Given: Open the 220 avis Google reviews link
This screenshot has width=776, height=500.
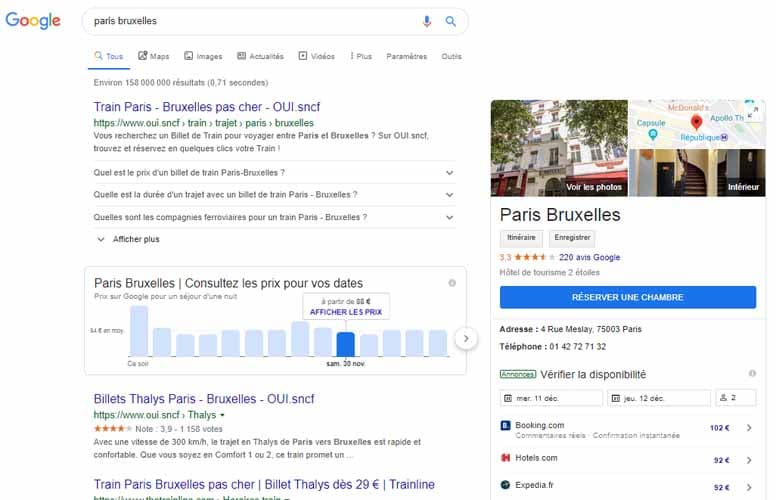Looking at the screenshot, I should point(589,257).
